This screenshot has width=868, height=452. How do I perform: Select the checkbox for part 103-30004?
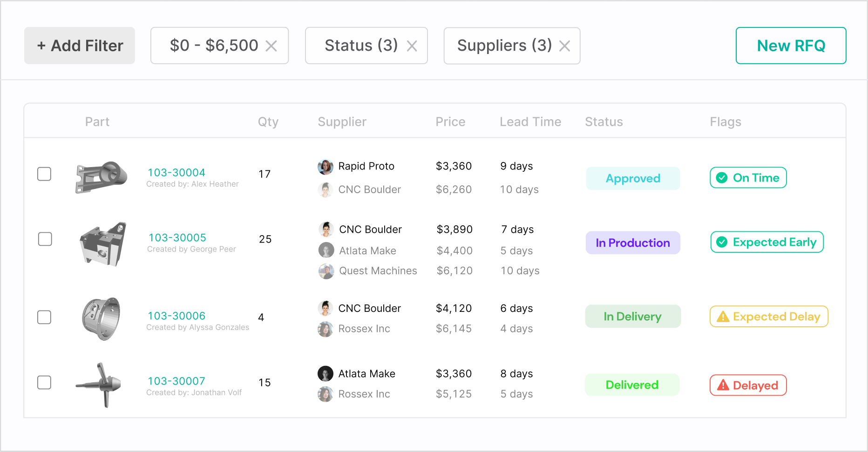click(x=44, y=174)
